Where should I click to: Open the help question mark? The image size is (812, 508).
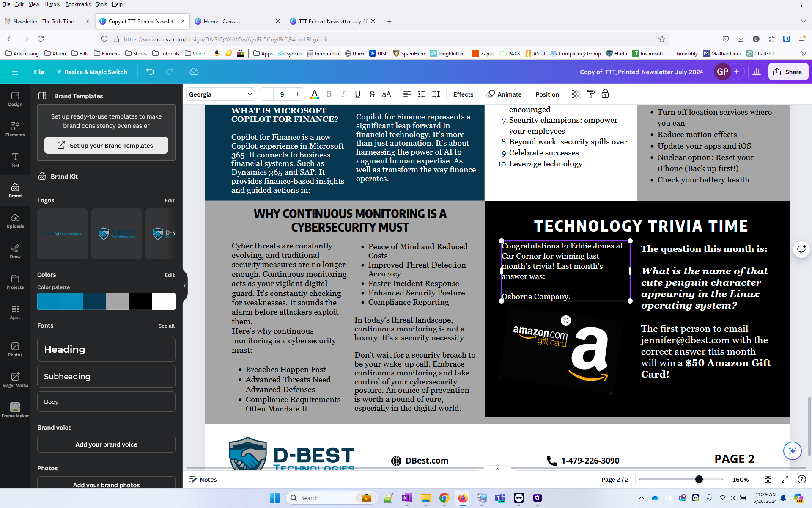(801, 479)
